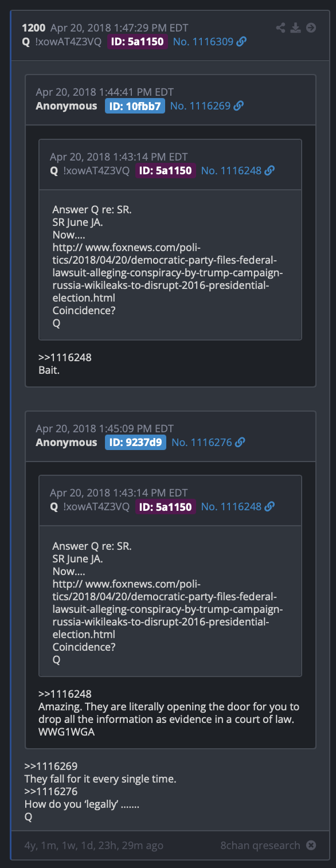Click the link icon beside the first No. 1116248

click(269, 170)
